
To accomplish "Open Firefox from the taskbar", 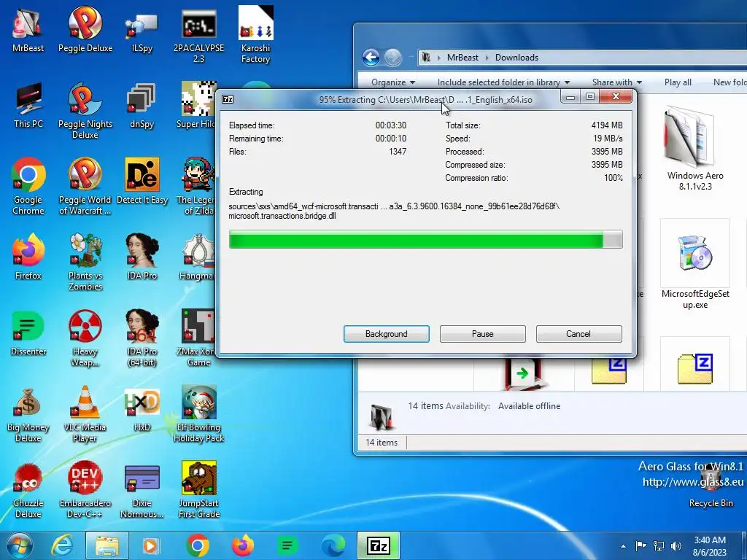I will [x=243, y=545].
